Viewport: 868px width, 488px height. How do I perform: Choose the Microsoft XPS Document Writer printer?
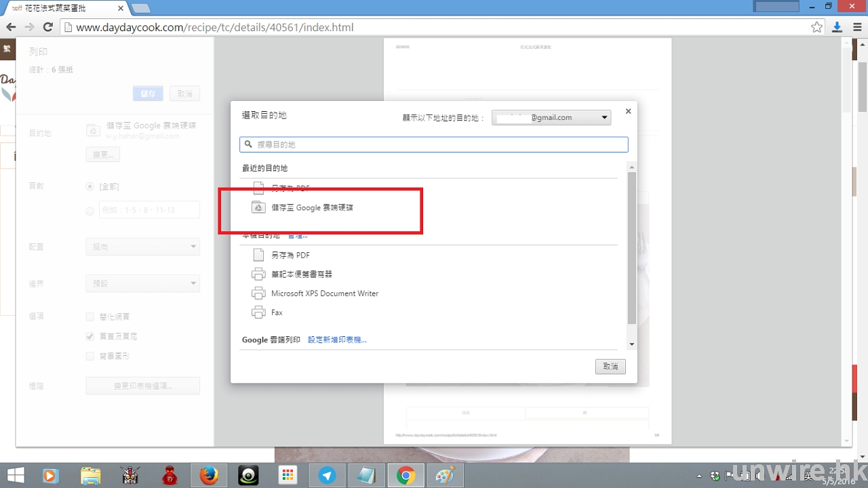pyautogui.click(x=324, y=293)
